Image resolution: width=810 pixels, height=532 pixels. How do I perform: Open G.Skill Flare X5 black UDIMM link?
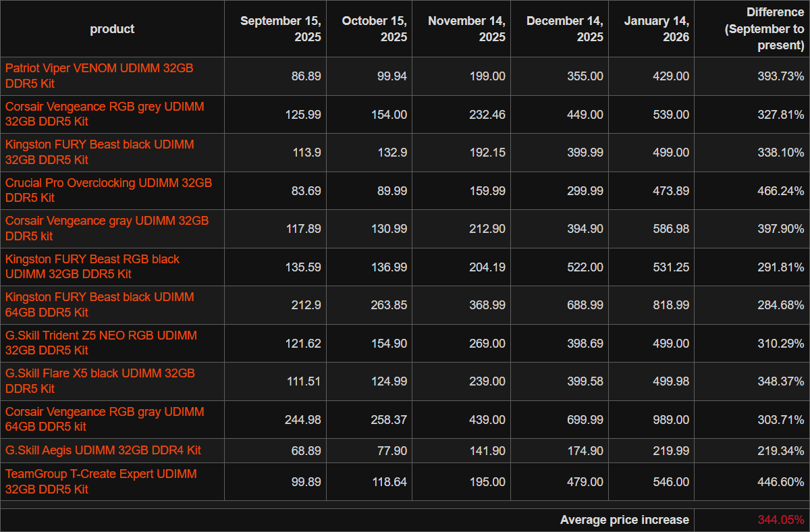101,381
